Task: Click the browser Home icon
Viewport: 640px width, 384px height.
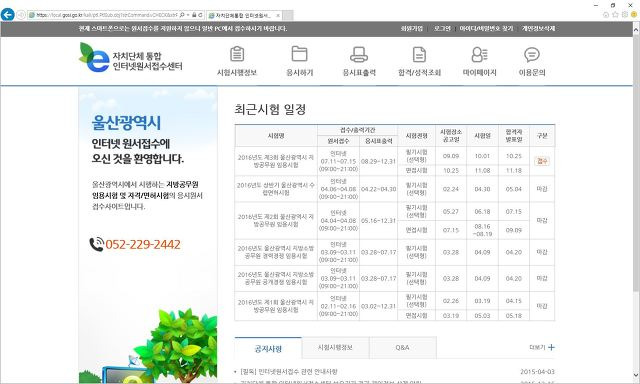Action: click(x=606, y=15)
